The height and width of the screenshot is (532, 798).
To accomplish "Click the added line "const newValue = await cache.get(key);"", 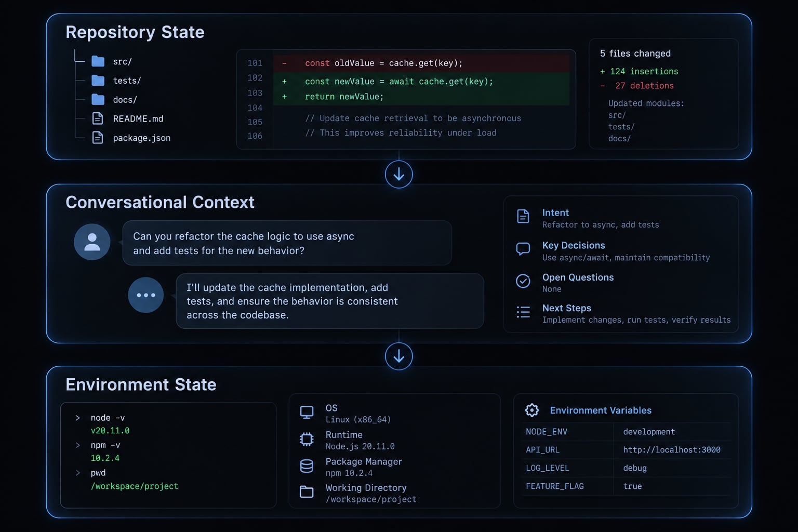I will [421, 82].
